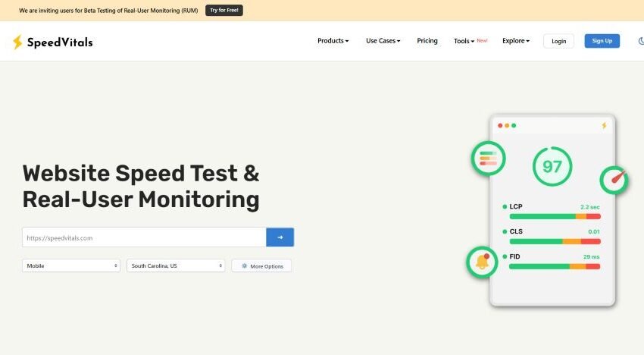The height and width of the screenshot is (355, 644).
Task: Click the "2.2 sec" LCP value
Action: (589, 207)
